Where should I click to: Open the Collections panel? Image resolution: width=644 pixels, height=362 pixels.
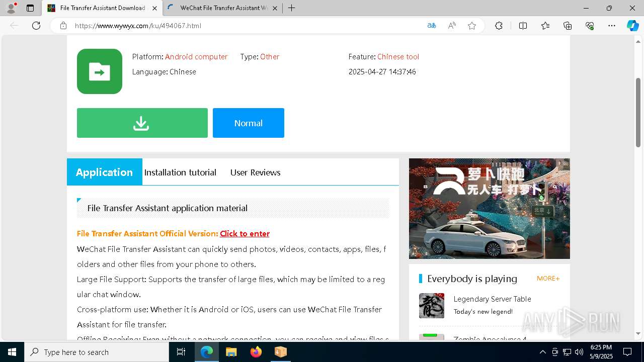click(568, 26)
